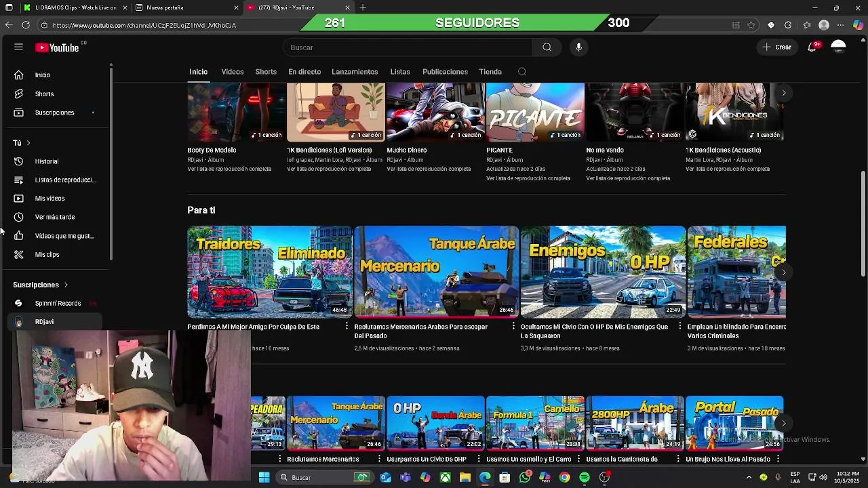The height and width of the screenshot is (488, 868).
Task: Bookmark this page with the star
Action: (x=751, y=25)
